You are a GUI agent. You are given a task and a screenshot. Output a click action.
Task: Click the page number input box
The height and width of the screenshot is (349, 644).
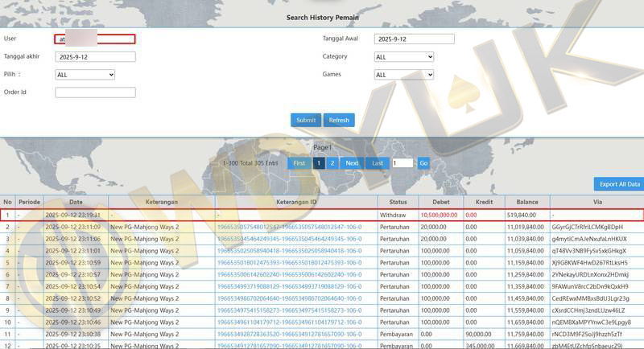tap(402, 162)
